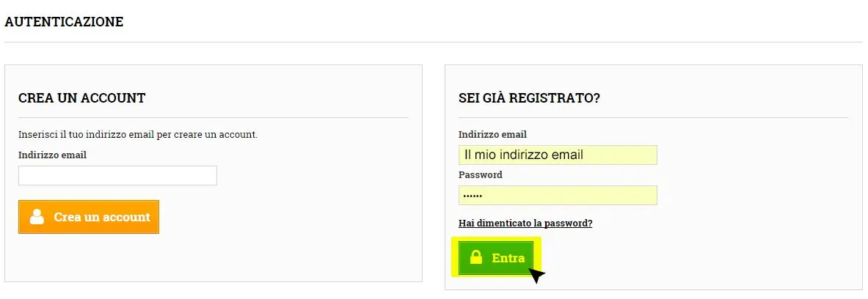868x299 pixels.
Task: Focus the empty email field under Crea un account
Action: tap(117, 176)
